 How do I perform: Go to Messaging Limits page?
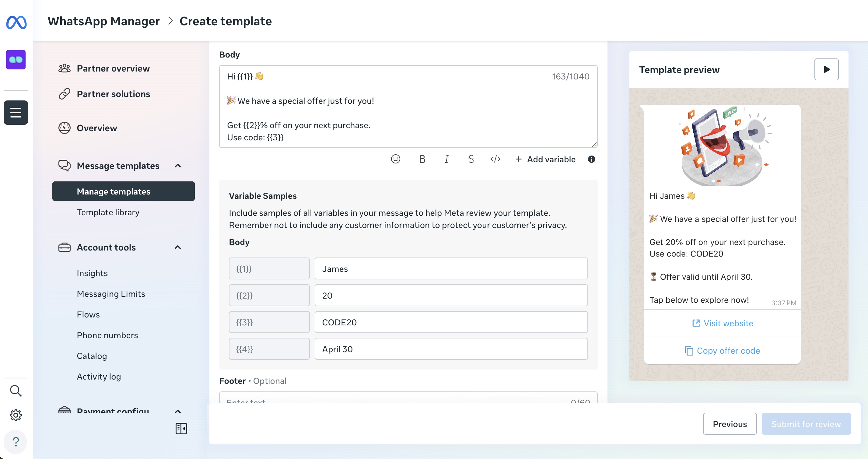click(x=111, y=294)
